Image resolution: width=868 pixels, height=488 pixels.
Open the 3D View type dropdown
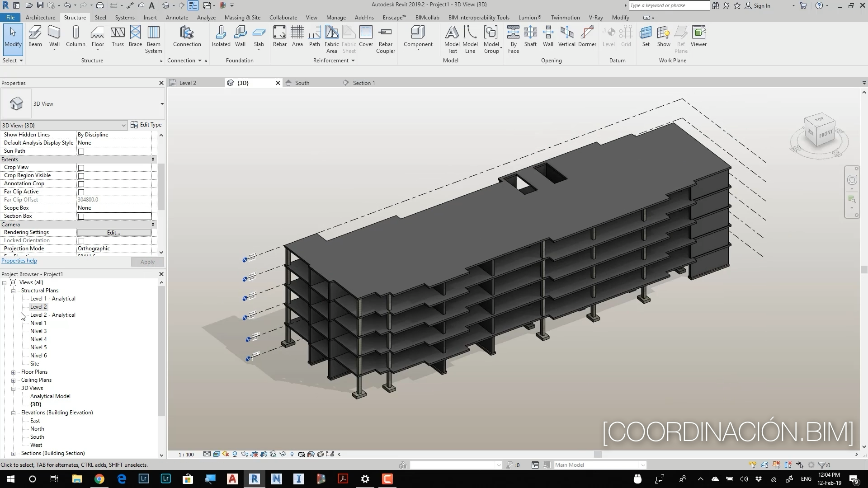coord(162,104)
